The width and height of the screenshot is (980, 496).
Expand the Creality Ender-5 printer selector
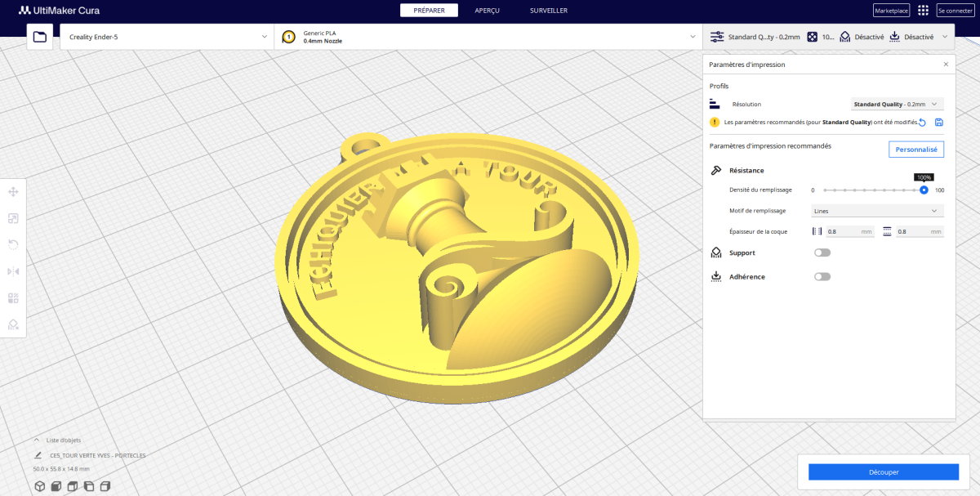click(x=167, y=37)
